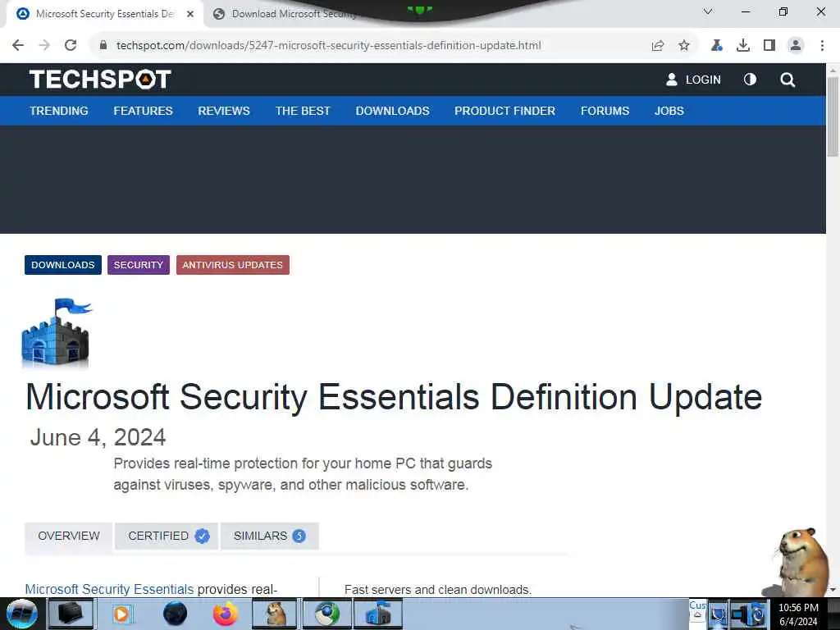The width and height of the screenshot is (840, 630).
Task: Open the Windows Start orb
Action: pyautogui.click(x=22, y=614)
